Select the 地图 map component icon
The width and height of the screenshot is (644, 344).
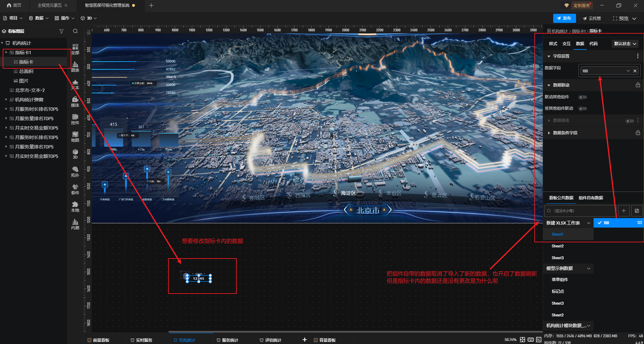click(75, 136)
